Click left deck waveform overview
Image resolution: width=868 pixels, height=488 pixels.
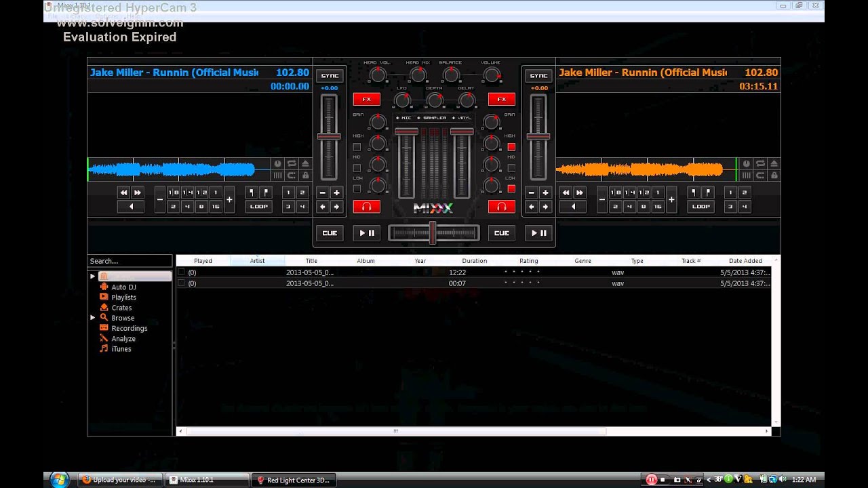tap(178, 169)
